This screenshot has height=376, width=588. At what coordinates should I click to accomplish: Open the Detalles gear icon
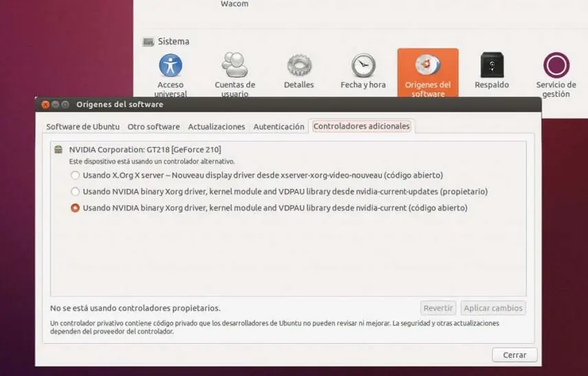(x=299, y=65)
